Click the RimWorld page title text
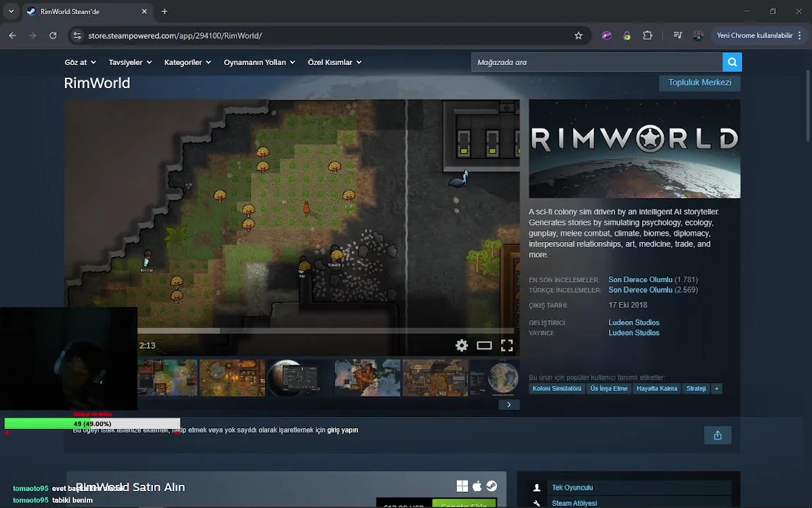812x508 pixels. point(97,83)
